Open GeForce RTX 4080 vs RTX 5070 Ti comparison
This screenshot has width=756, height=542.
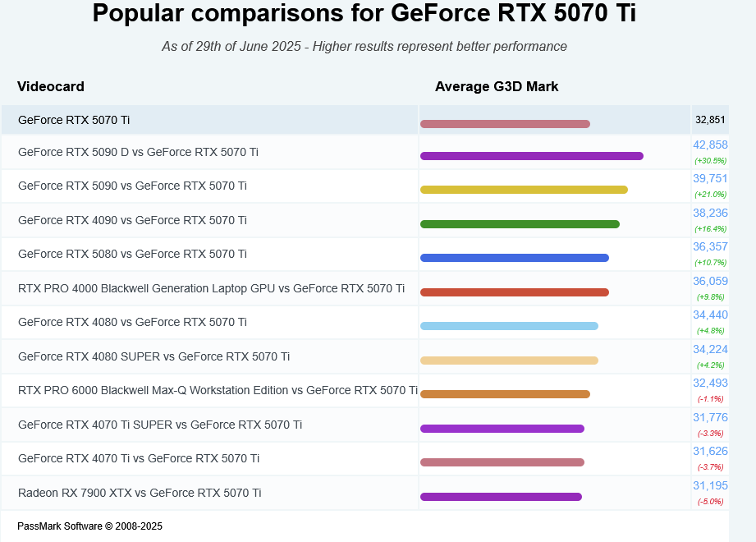tap(132, 322)
